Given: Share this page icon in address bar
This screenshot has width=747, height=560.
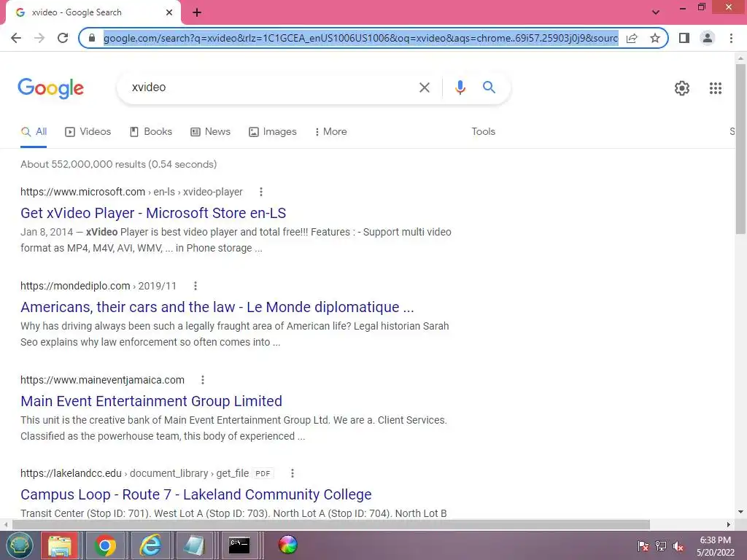Looking at the screenshot, I should [632, 38].
